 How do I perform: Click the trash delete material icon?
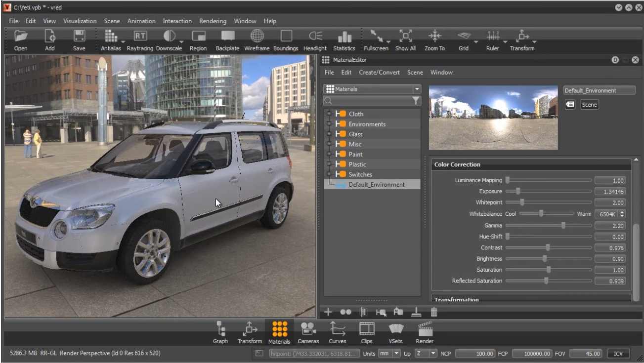pos(434,312)
